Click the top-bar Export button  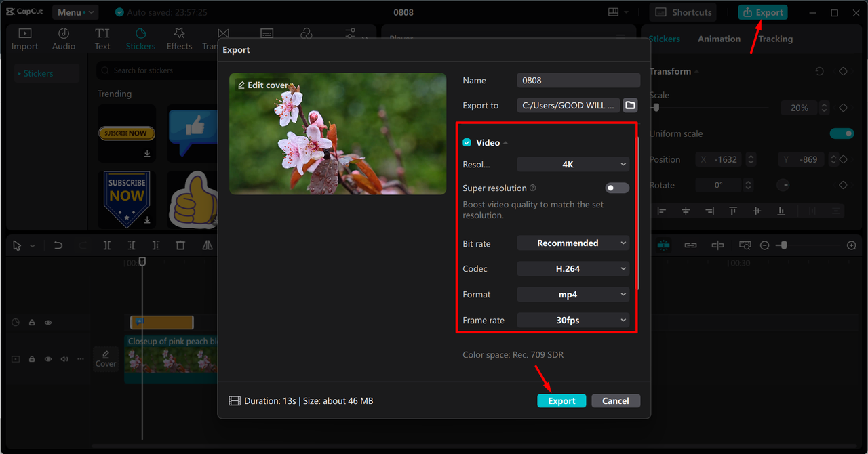pos(763,12)
